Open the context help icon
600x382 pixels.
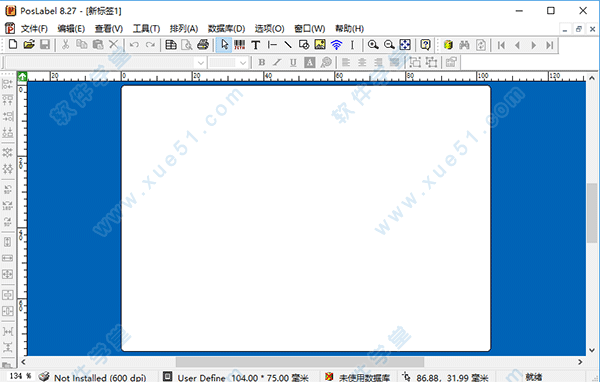[426, 45]
